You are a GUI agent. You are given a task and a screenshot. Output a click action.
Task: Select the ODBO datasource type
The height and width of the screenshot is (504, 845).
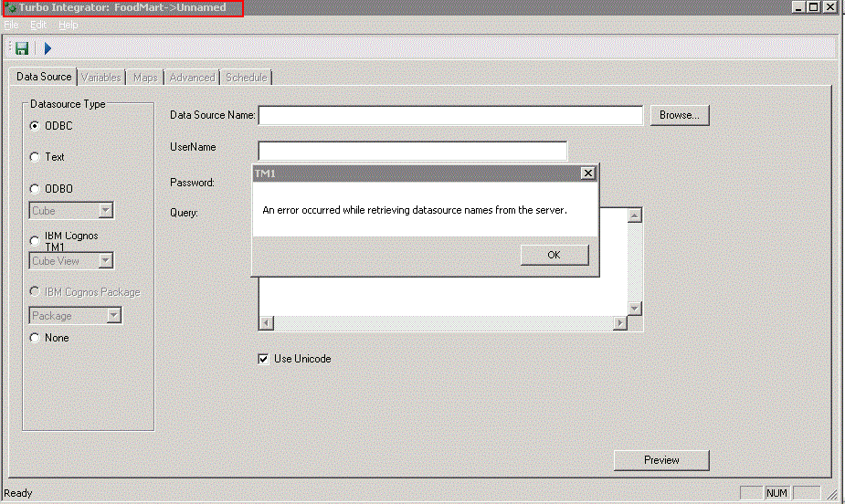tap(35, 188)
